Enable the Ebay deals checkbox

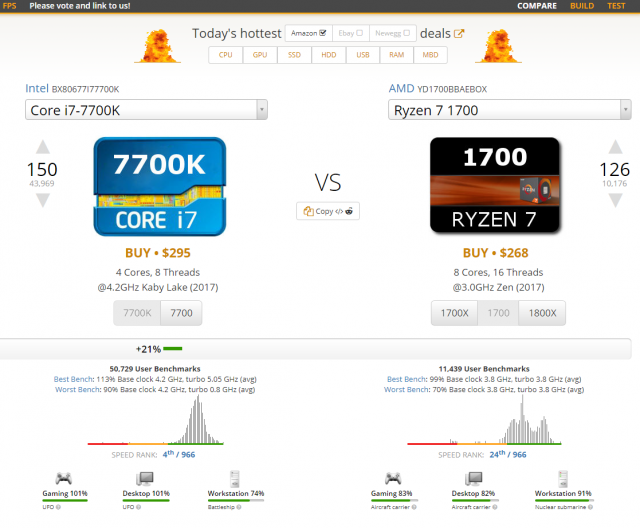coord(360,33)
